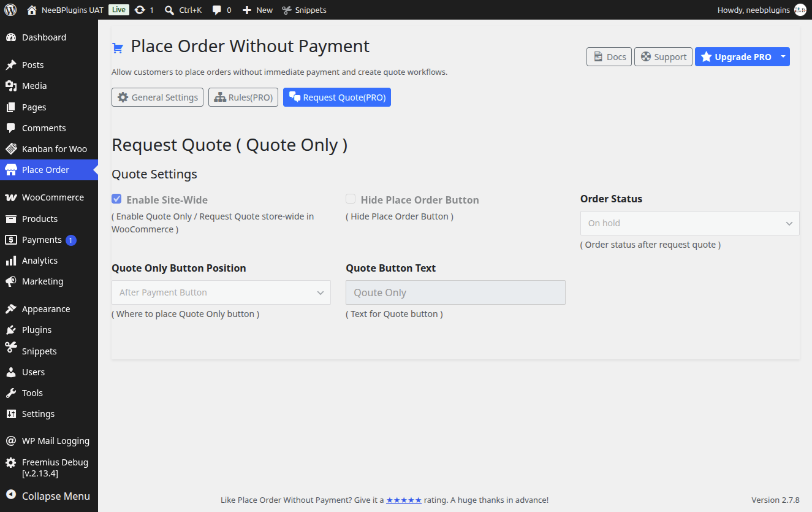The width and height of the screenshot is (812, 512).
Task: Open the Order Status dropdown
Action: (689, 223)
